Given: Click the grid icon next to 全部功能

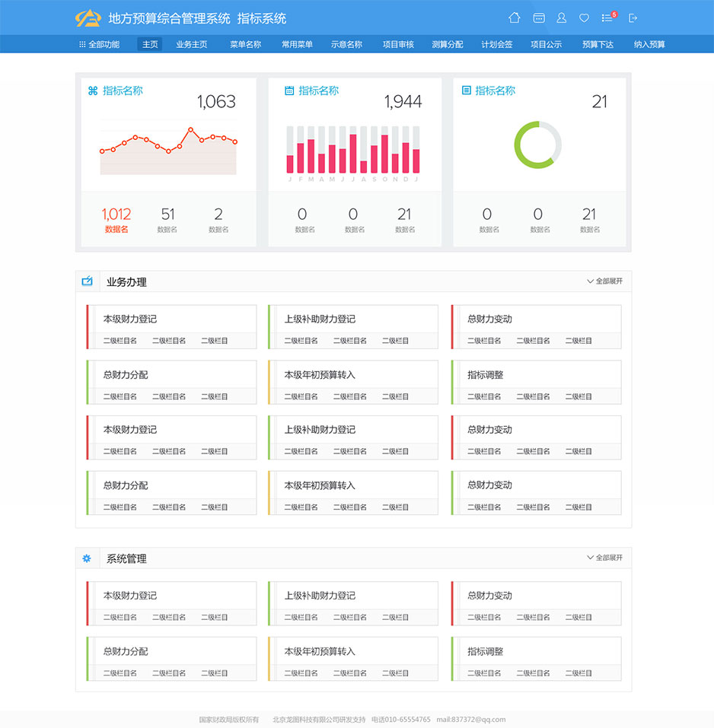Looking at the screenshot, I should click(81, 43).
